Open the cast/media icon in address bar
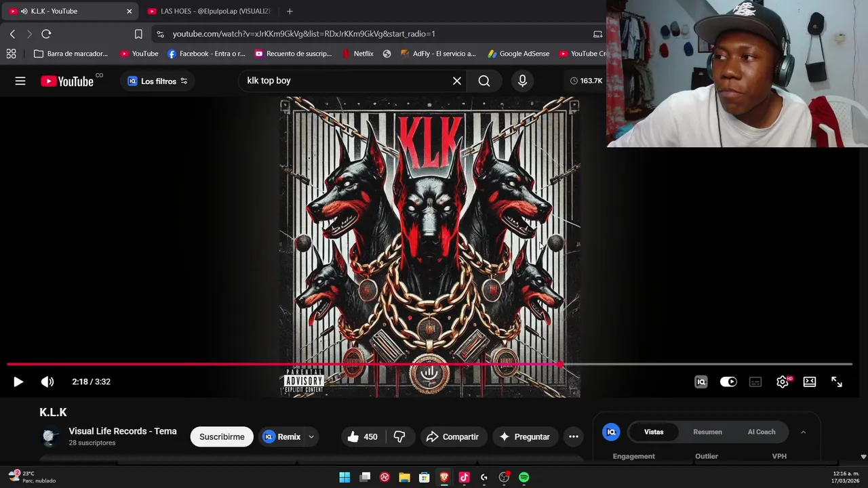 597,34
